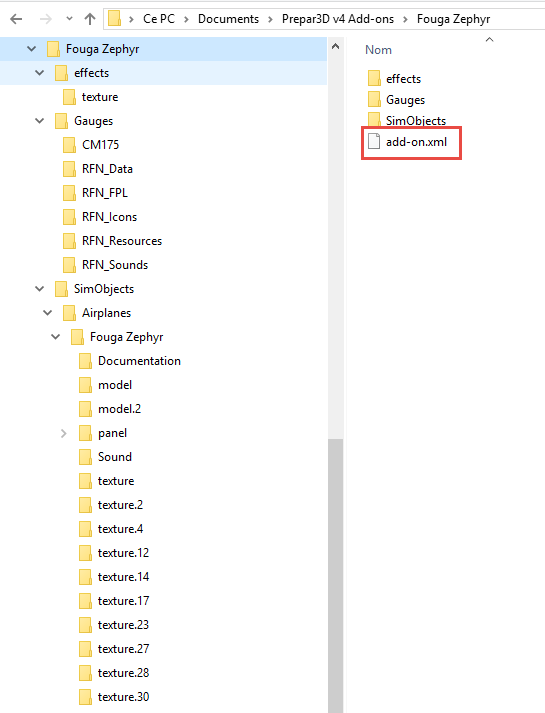The height and width of the screenshot is (713, 545).
Task: Click the model.2 folder icon
Action: 85,409
